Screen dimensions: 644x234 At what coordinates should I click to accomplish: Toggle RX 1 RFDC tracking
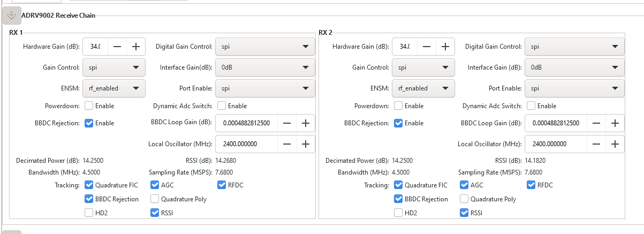pyautogui.click(x=222, y=185)
